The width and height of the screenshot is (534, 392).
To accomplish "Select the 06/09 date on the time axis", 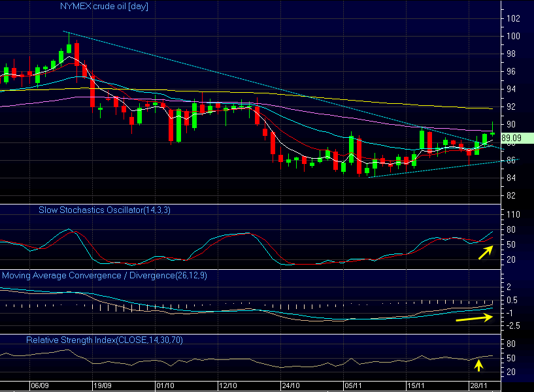I will (x=40, y=386).
